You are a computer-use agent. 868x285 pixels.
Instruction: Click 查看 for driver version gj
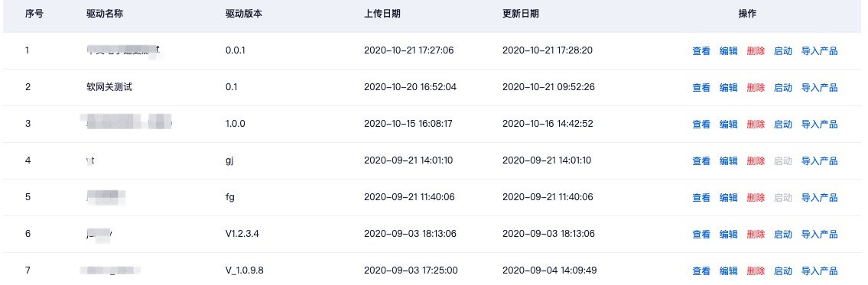(701, 161)
